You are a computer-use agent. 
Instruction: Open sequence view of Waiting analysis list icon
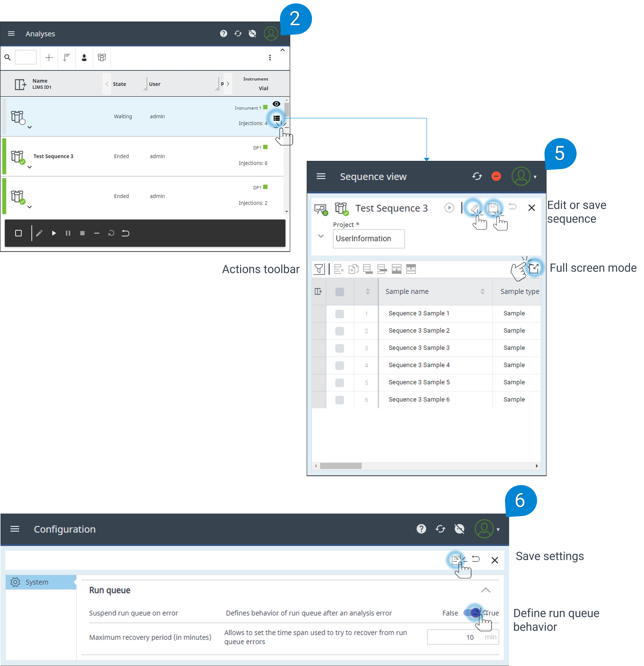(x=277, y=118)
